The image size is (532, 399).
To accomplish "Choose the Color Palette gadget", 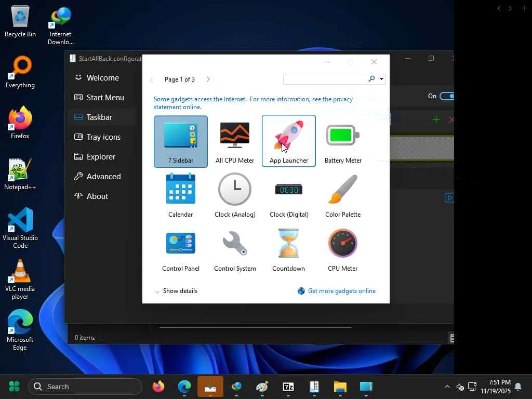I will tap(343, 195).
